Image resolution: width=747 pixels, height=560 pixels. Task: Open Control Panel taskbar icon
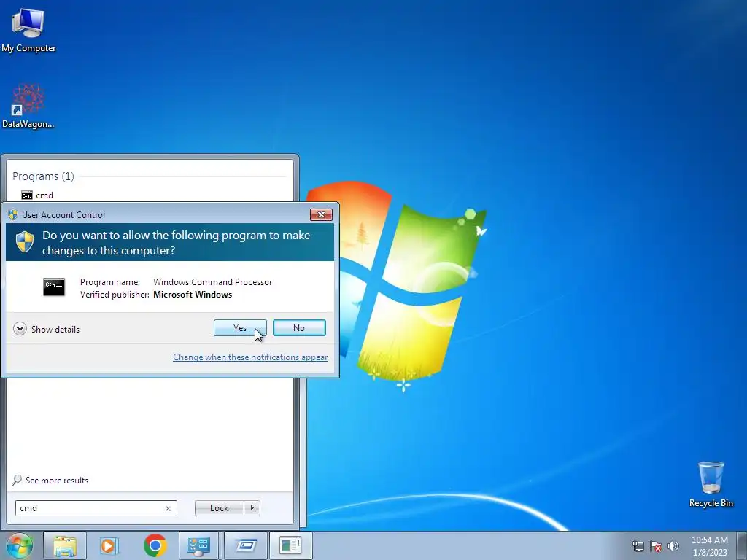tap(198, 545)
